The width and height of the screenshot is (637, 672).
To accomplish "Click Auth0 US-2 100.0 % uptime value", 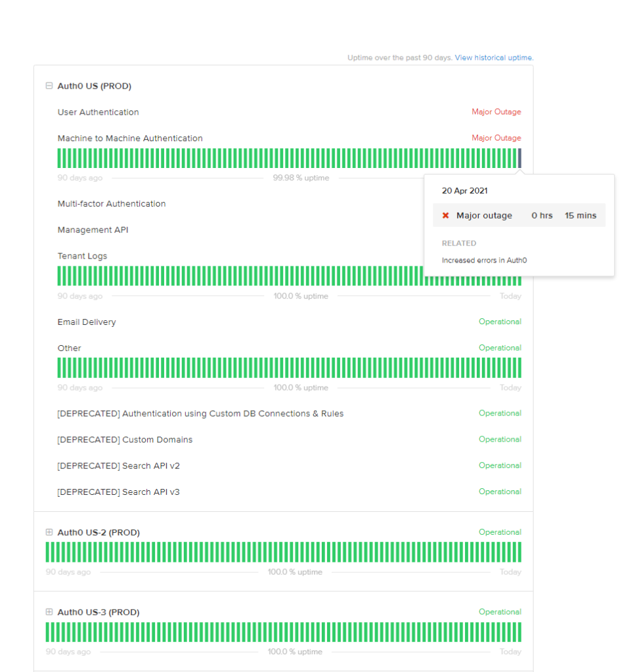I will [x=295, y=572].
